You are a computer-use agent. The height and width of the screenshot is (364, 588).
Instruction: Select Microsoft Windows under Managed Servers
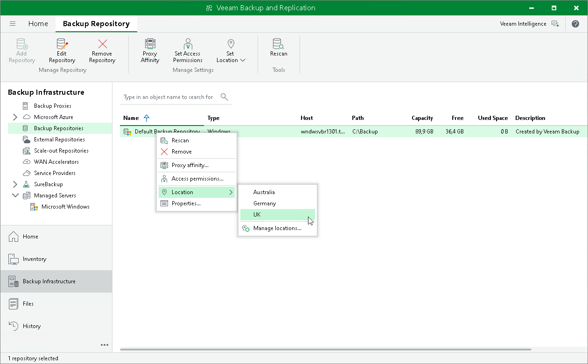(65, 207)
